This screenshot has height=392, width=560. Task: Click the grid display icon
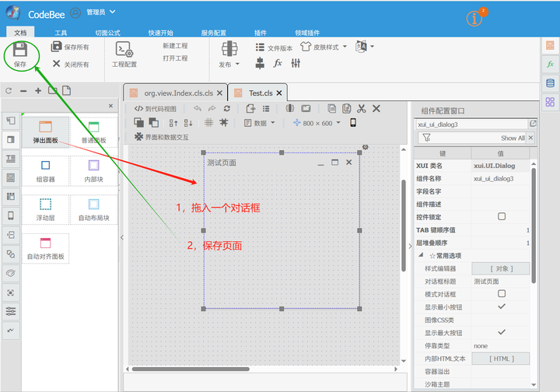click(x=209, y=123)
